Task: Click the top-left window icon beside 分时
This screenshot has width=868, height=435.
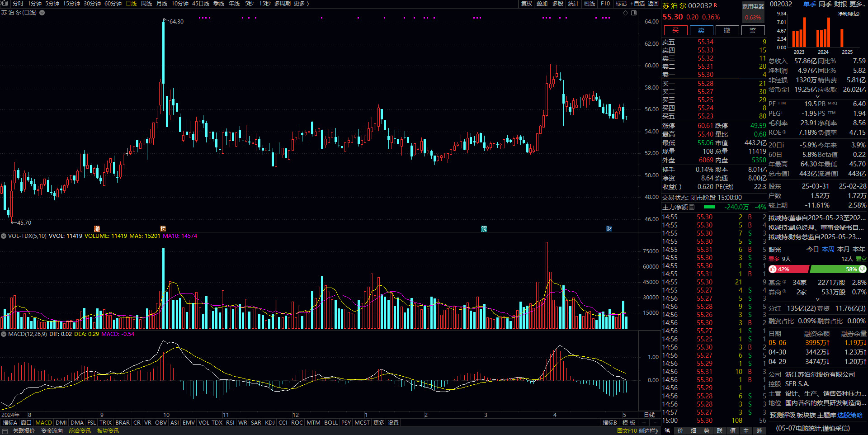Action: point(5,3)
